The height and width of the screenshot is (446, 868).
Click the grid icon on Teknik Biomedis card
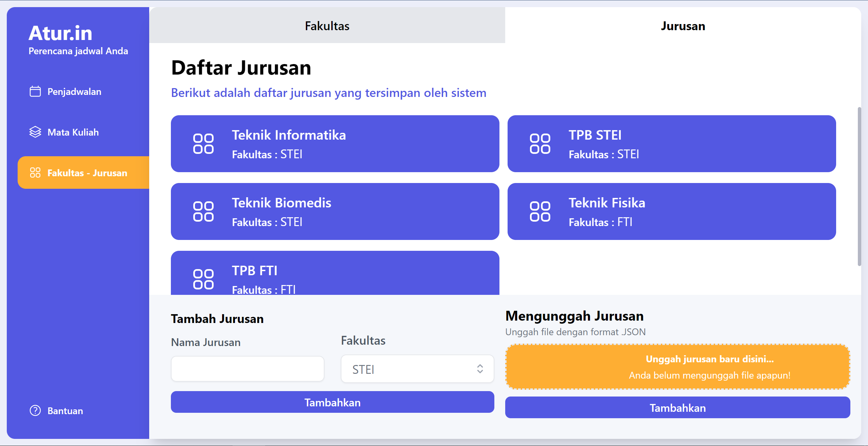coord(203,211)
